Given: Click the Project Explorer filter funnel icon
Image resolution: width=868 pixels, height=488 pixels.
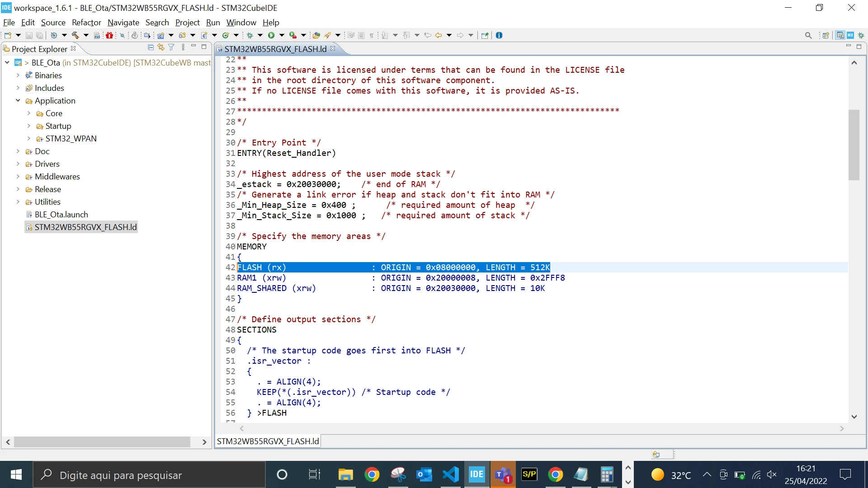Looking at the screenshot, I should (x=171, y=47).
